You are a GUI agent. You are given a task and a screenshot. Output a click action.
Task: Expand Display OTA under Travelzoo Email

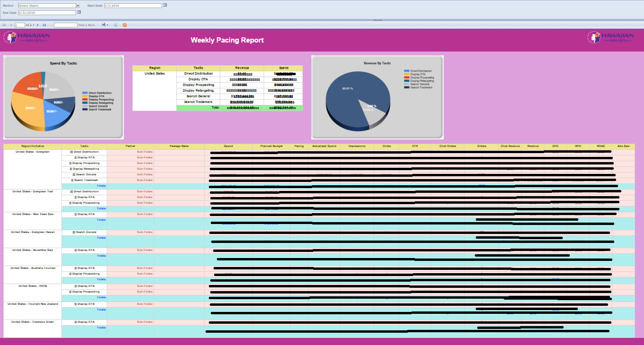coord(76,322)
